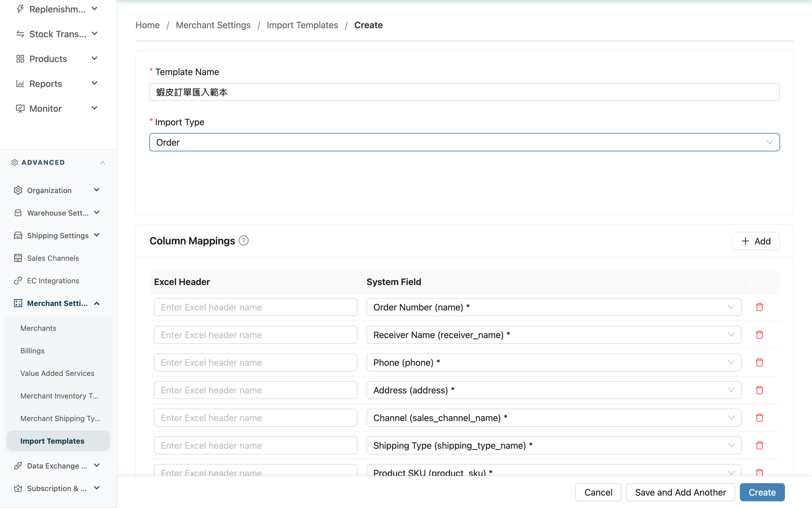Click the Advanced section gear icon
This screenshot has height=508, width=812.
14,163
